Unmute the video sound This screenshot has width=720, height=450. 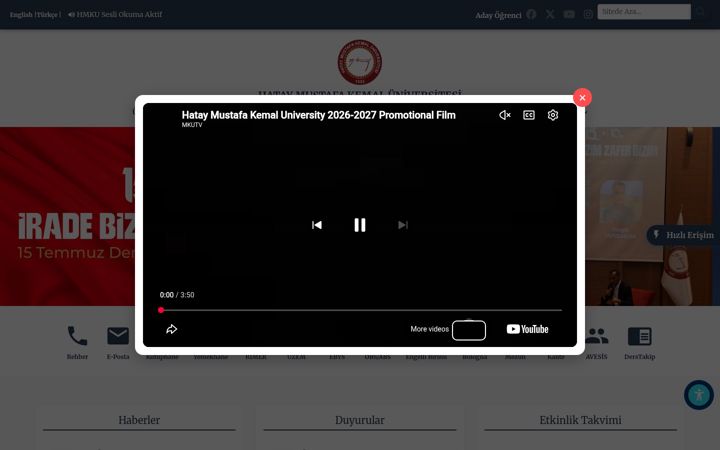pyautogui.click(x=505, y=115)
